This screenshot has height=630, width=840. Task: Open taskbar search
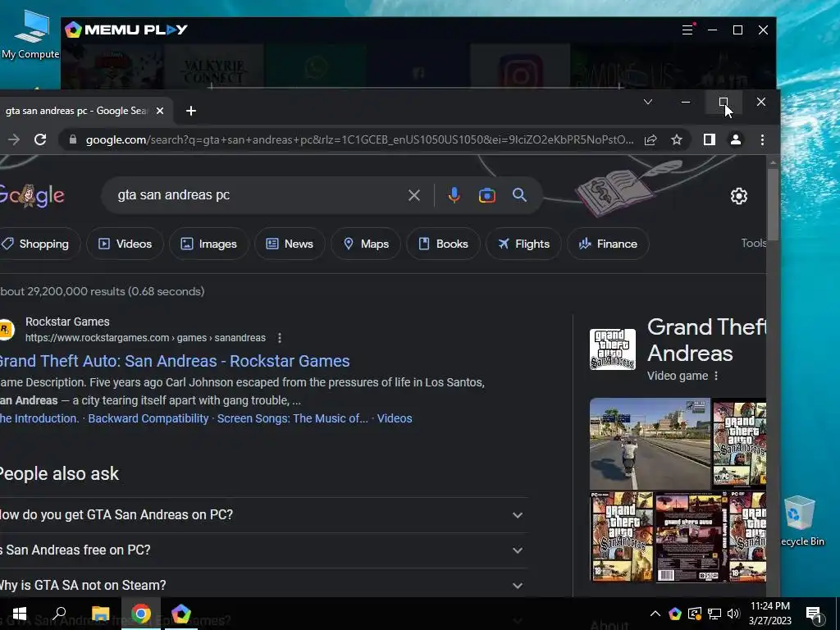click(59, 614)
